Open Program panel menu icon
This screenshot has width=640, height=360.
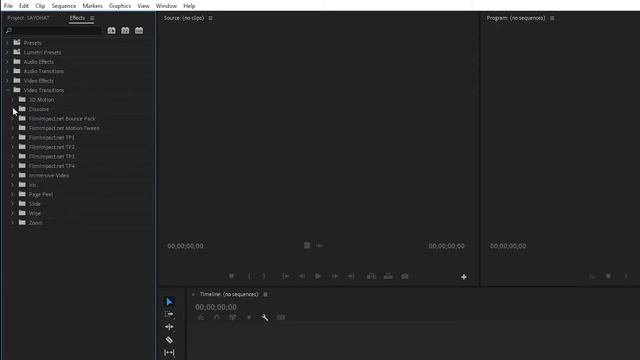[552, 18]
